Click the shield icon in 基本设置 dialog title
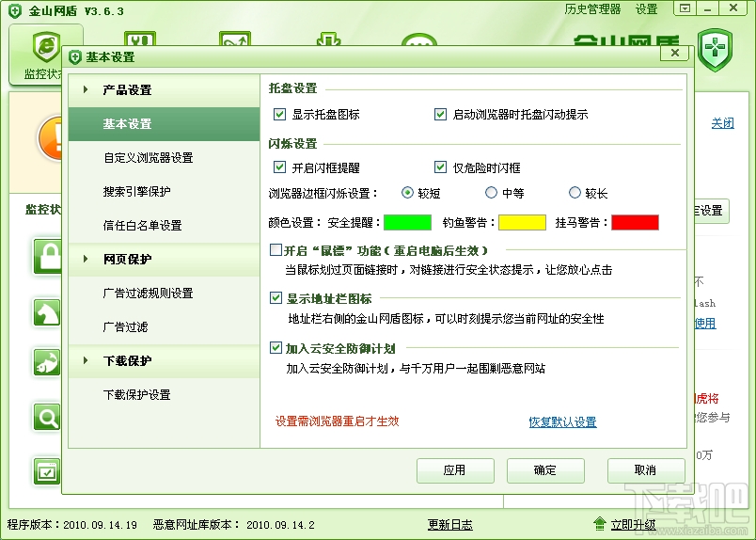Screen dimensions: 756x540 point(74,57)
